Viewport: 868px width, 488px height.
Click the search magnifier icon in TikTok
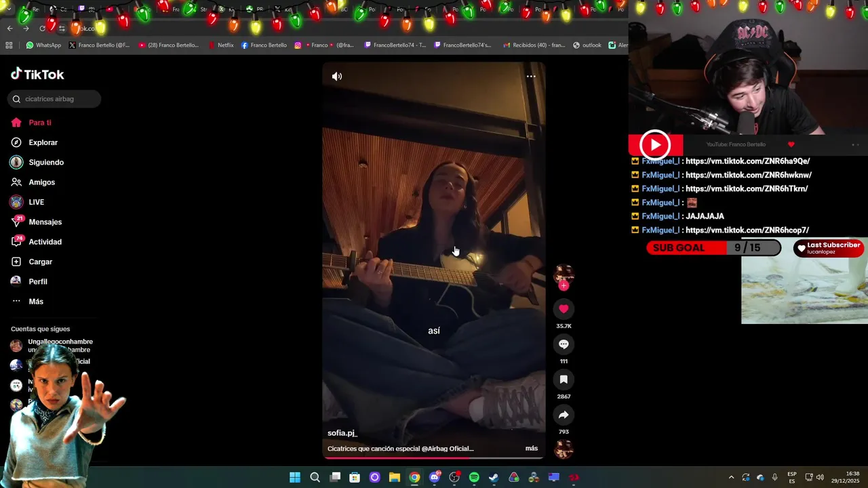(16, 99)
